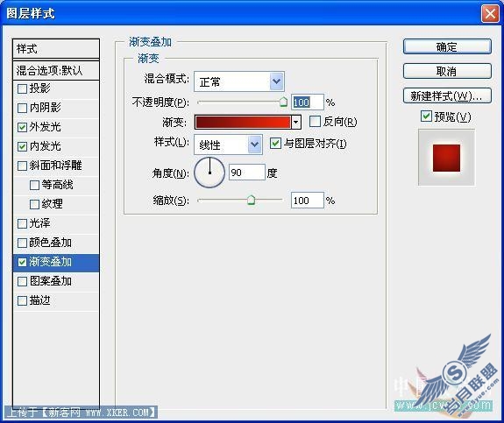Image resolution: width=504 pixels, height=423 pixels.
Task: Select the 斜面和浮雕 style entry
Action: [56, 166]
